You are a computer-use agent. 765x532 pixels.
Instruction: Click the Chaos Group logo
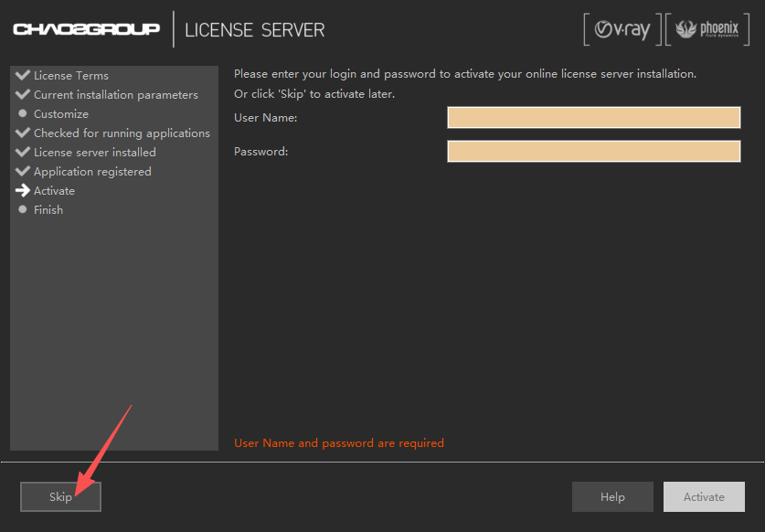[86, 29]
